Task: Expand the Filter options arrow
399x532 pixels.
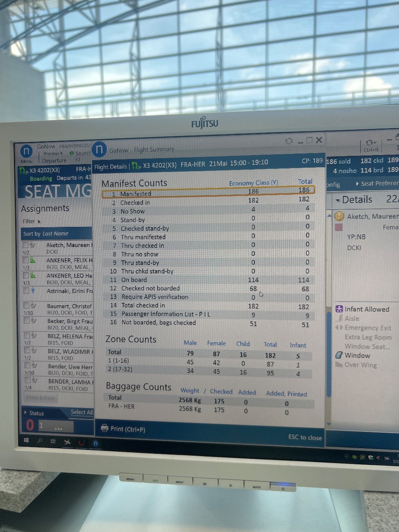Action: tap(39, 221)
